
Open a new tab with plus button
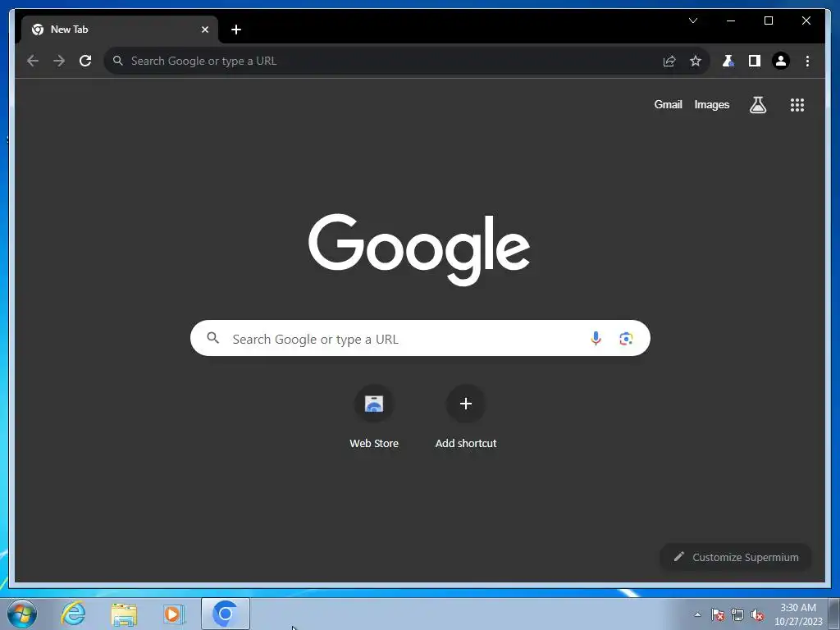[236, 30]
